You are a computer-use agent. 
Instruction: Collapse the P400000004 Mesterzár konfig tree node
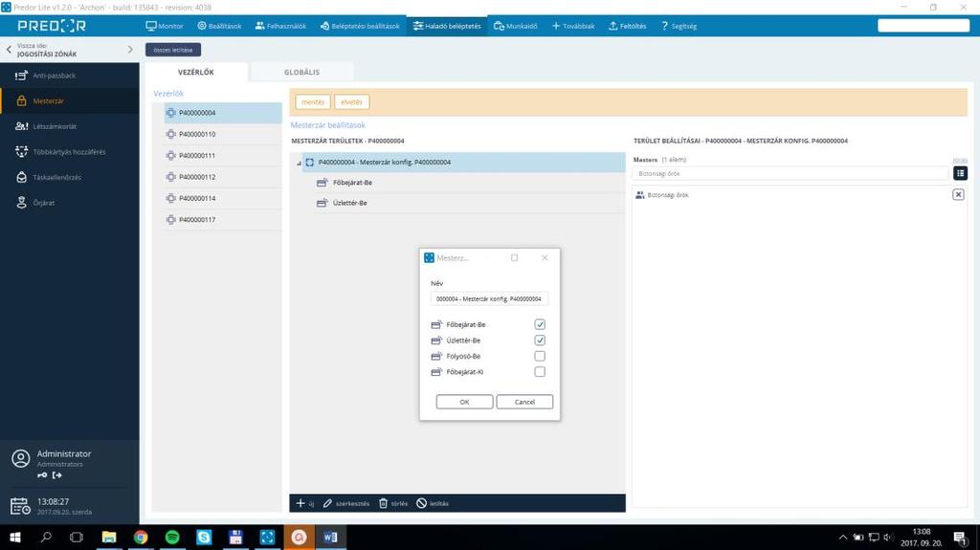click(x=299, y=163)
